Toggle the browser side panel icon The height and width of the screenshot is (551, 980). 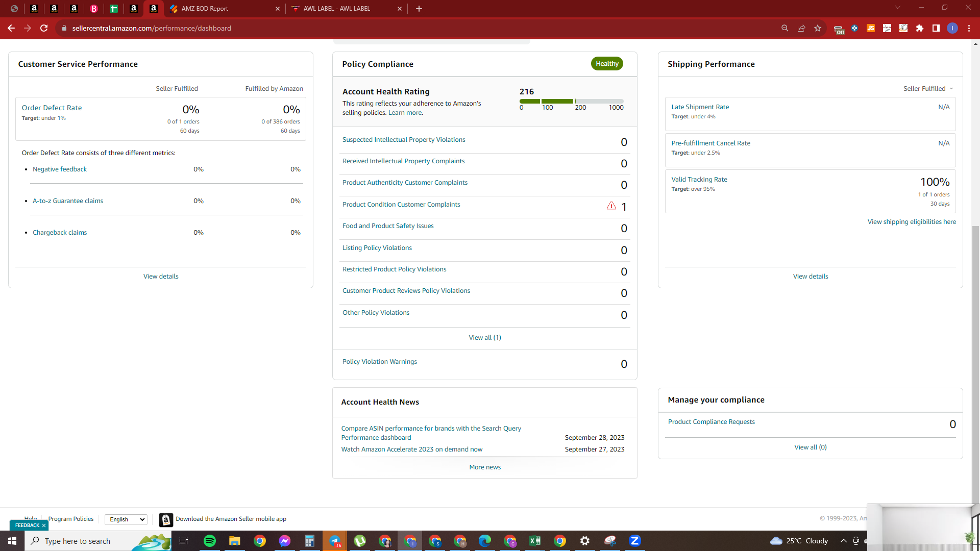coord(936,28)
